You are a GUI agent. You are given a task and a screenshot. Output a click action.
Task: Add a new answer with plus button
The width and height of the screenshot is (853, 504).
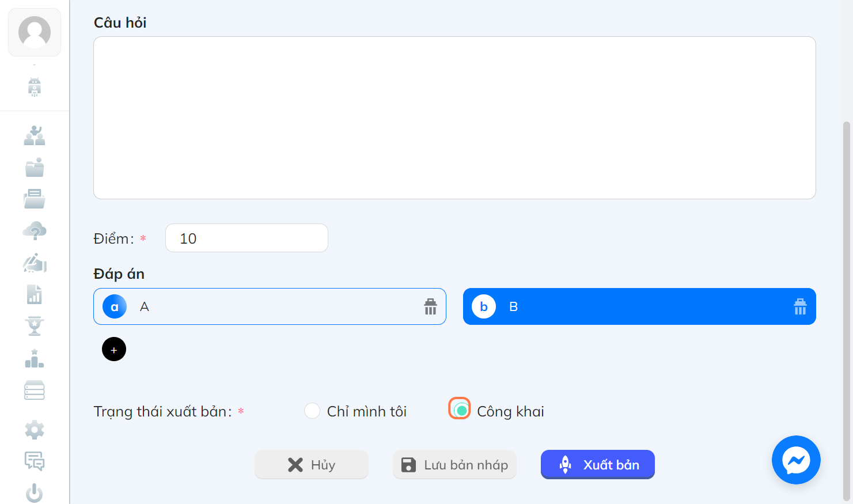tap(114, 349)
